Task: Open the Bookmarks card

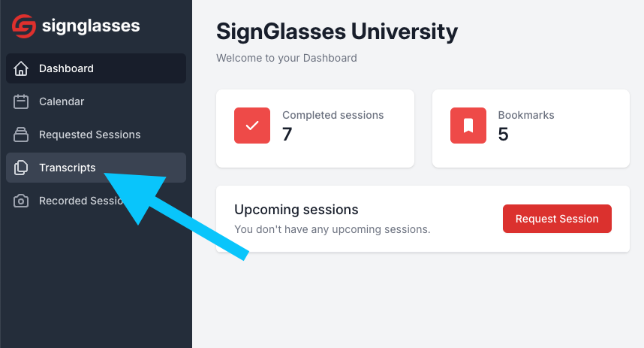Action: (x=531, y=129)
